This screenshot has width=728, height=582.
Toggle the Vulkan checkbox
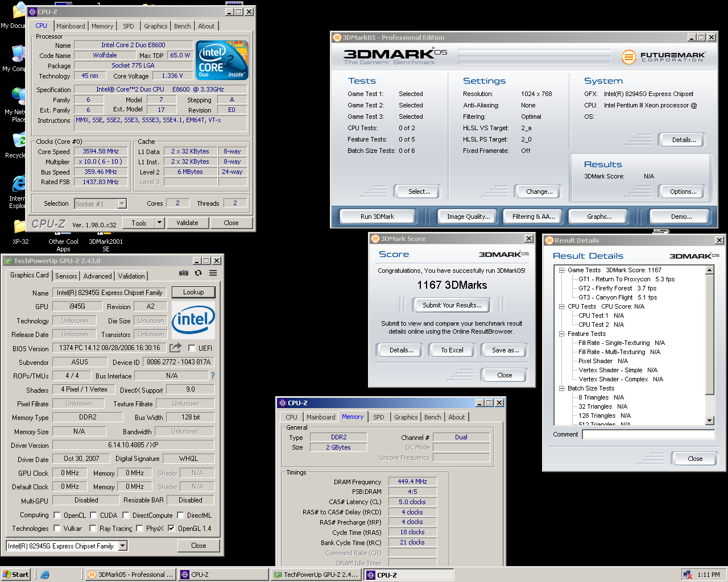tap(57, 529)
